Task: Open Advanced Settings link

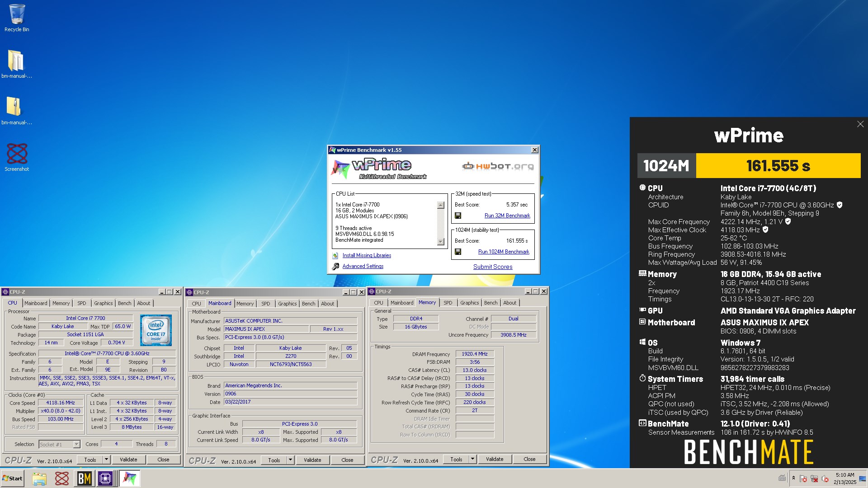Action: [363, 266]
